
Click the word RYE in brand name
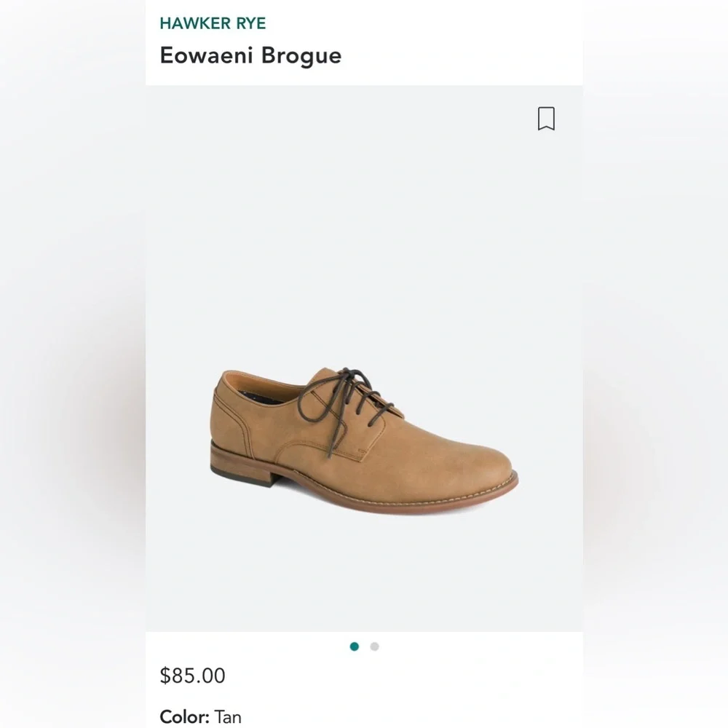pos(250,23)
